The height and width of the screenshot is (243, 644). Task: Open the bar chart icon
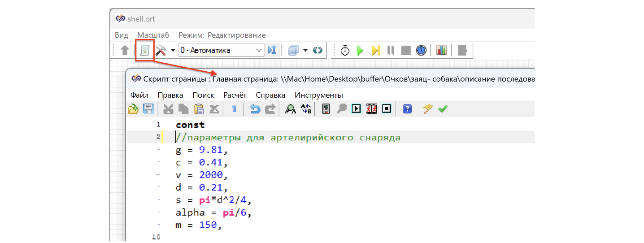coord(442,50)
